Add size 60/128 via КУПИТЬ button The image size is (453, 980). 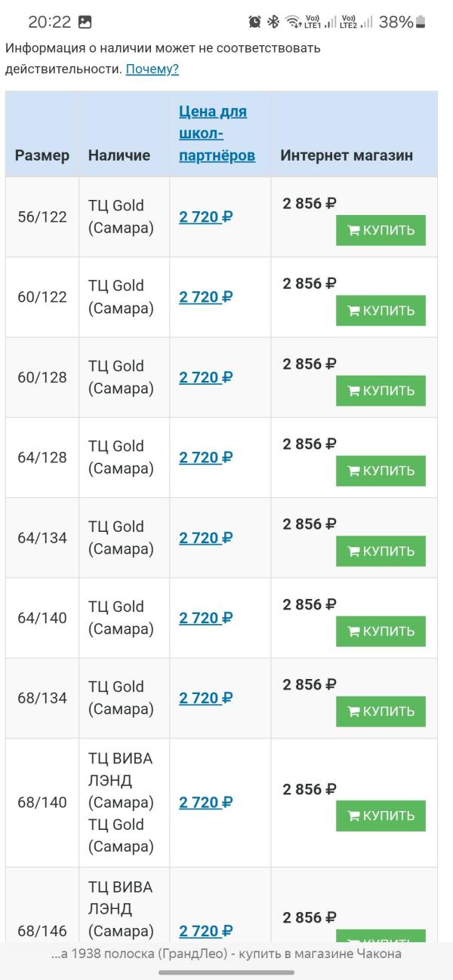tap(381, 390)
